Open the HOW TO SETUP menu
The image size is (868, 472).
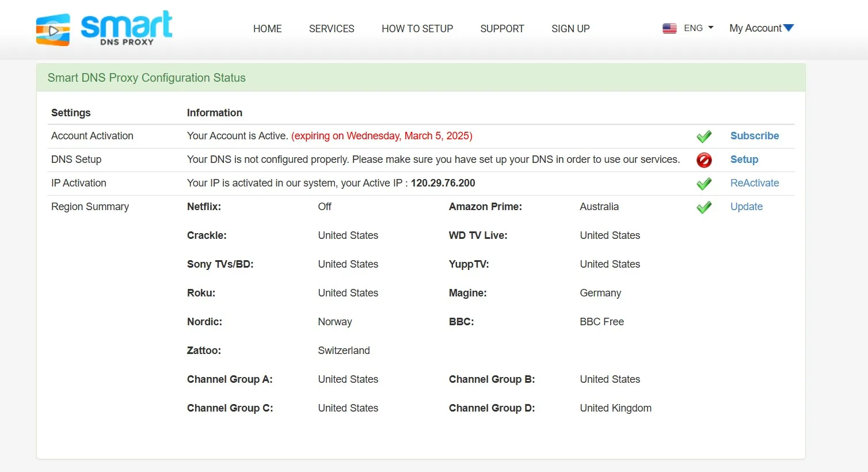[x=417, y=28]
